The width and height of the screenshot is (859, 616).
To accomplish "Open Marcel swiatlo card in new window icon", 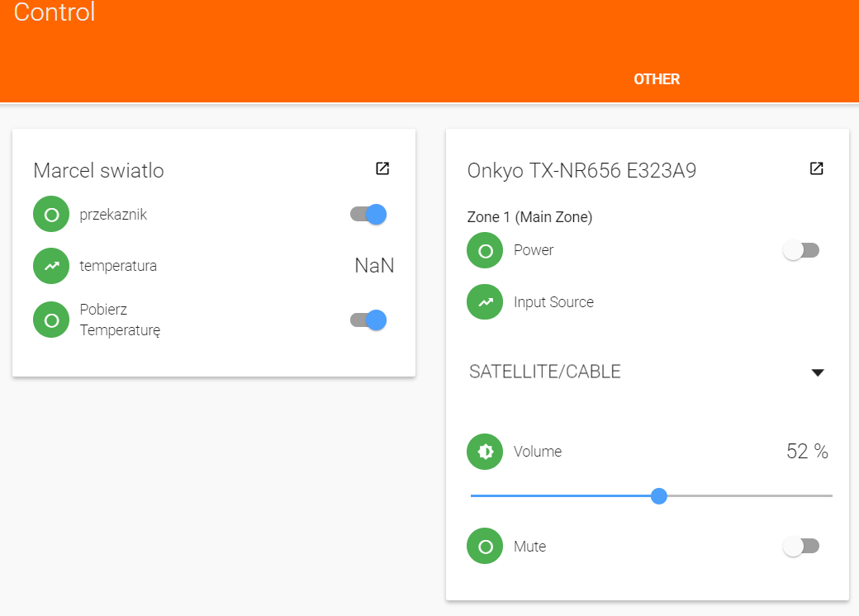I will click(382, 168).
